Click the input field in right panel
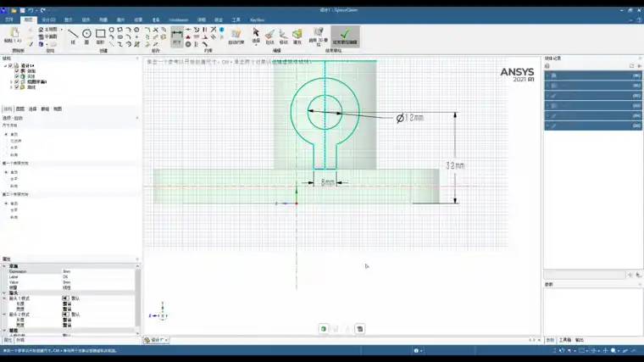 tap(585, 275)
